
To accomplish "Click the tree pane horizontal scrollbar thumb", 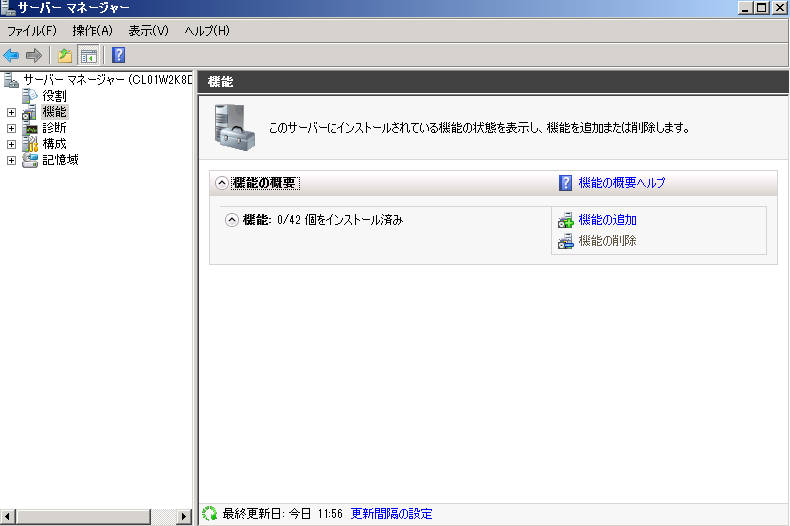I will coord(83,516).
